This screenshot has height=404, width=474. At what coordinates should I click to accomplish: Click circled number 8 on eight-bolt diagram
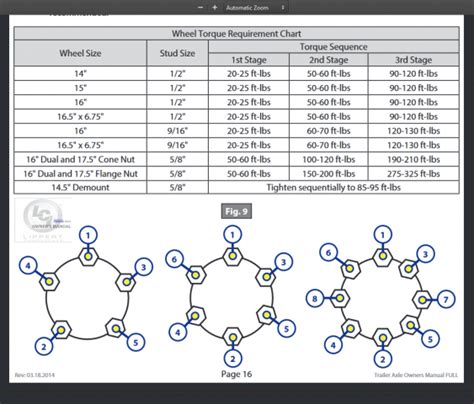point(315,298)
